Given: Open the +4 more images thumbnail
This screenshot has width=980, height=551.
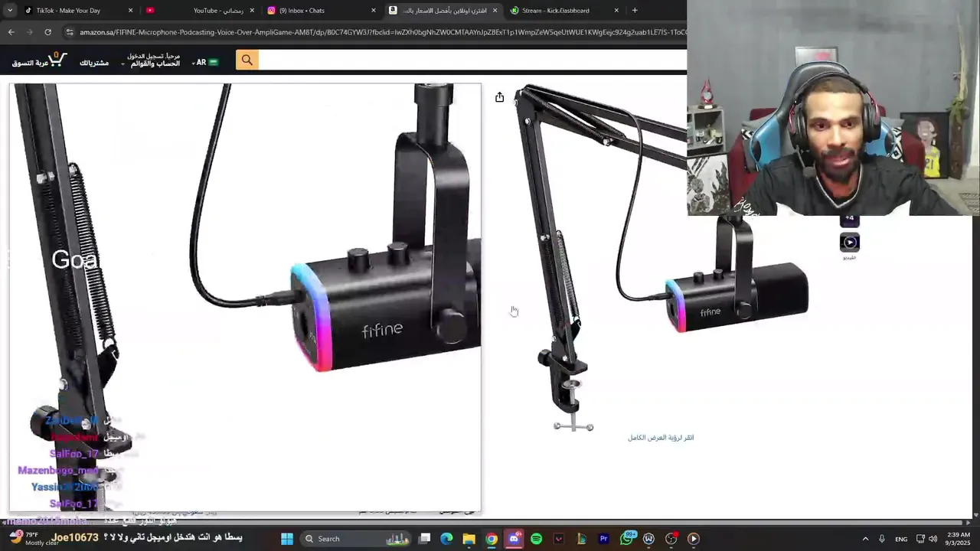Looking at the screenshot, I should (x=850, y=220).
